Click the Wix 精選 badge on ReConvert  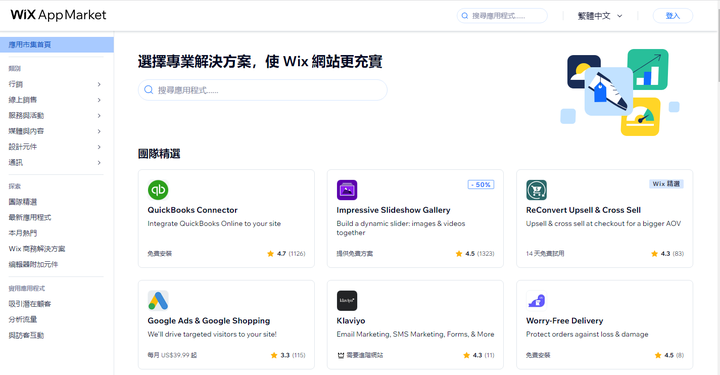tap(667, 184)
